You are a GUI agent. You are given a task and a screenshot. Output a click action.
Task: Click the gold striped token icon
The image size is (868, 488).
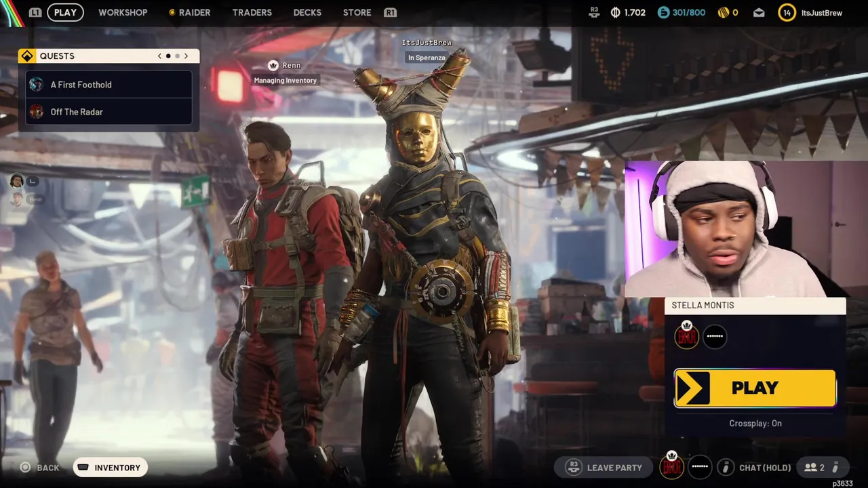723,12
